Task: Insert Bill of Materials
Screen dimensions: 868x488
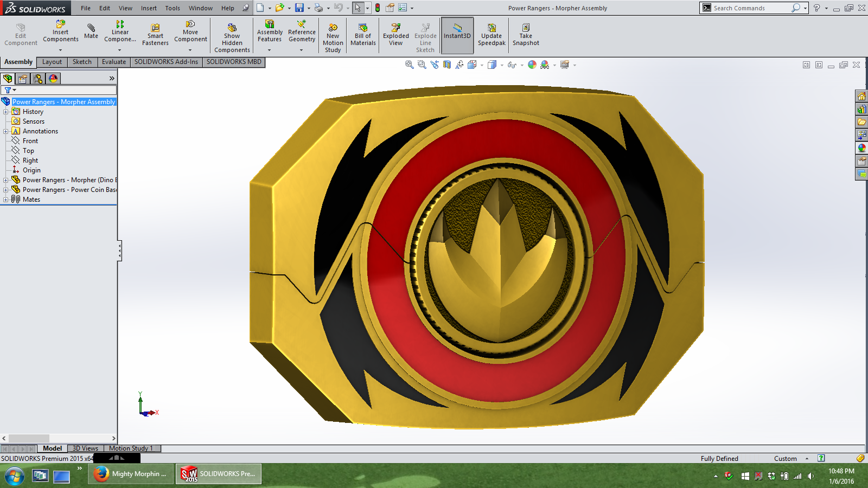Action: click(363, 35)
